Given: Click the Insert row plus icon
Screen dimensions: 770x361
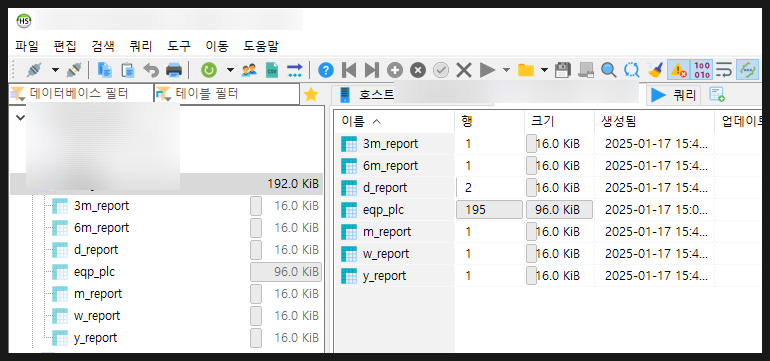Looking at the screenshot, I should (395, 70).
